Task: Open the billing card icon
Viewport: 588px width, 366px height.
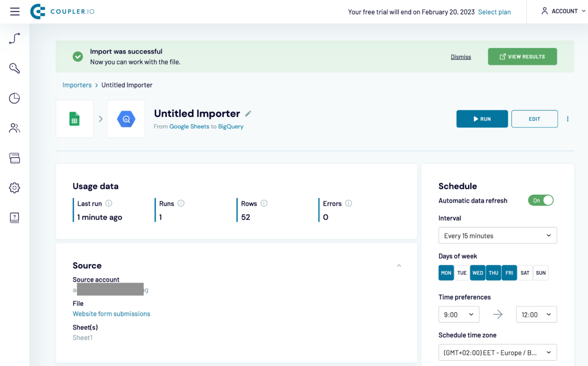Action: [14, 158]
